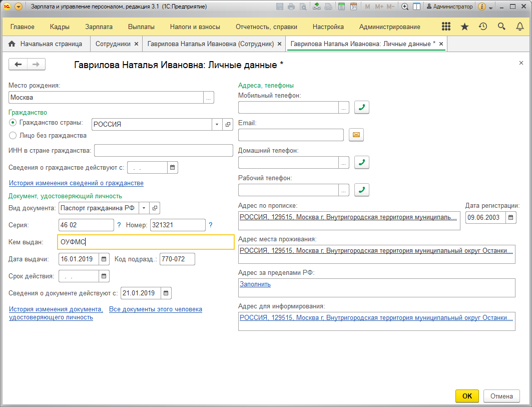Viewport: 532px width, 407px height.
Task: Click the notifications bell icon
Action: click(x=520, y=27)
